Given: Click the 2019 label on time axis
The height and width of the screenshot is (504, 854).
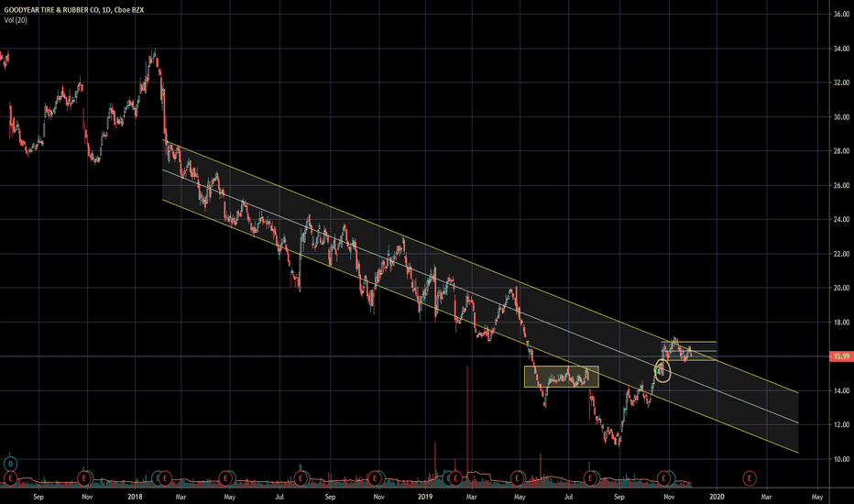Looking at the screenshot, I should point(425,497).
